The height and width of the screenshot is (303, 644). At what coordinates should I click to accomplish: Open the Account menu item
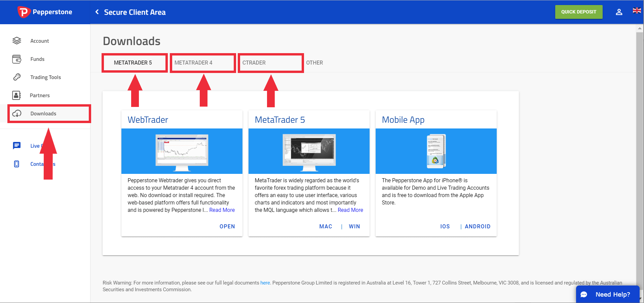click(39, 41)
